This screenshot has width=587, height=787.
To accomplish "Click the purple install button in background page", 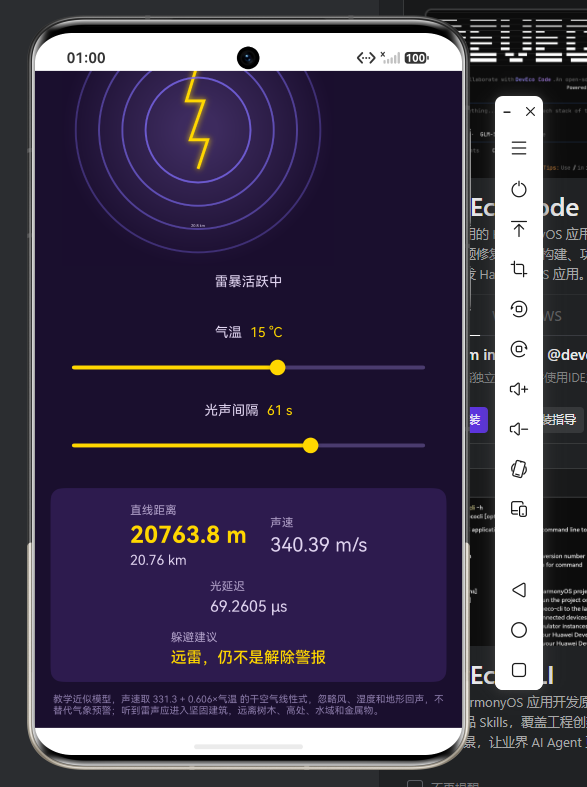I will tap(479, 420).
